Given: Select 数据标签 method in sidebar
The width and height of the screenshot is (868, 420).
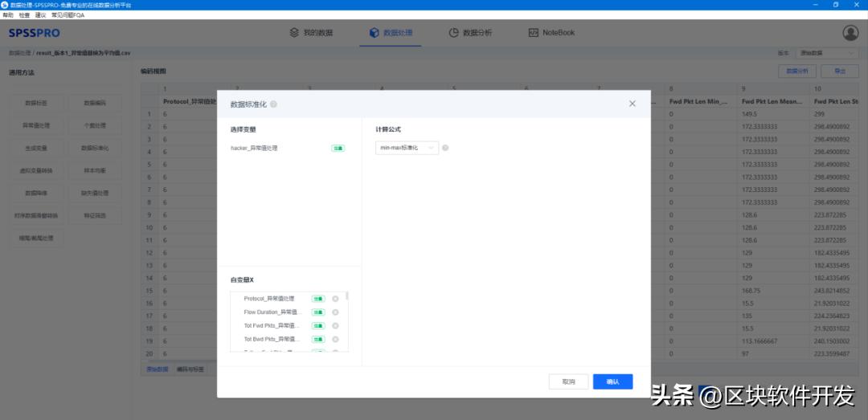Looking at the screenshot, I should pyautogui.click(x=36, y=103).
